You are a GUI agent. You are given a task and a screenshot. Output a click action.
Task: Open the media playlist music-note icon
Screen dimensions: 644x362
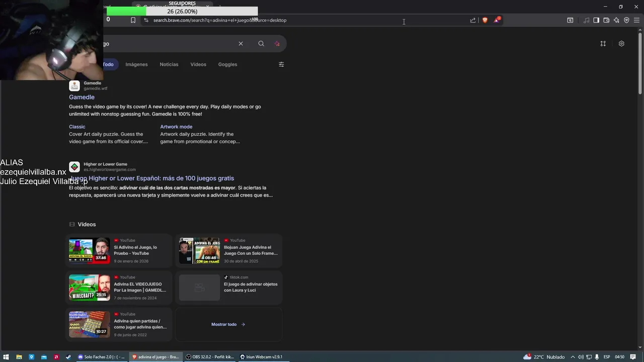click(586, 20)
